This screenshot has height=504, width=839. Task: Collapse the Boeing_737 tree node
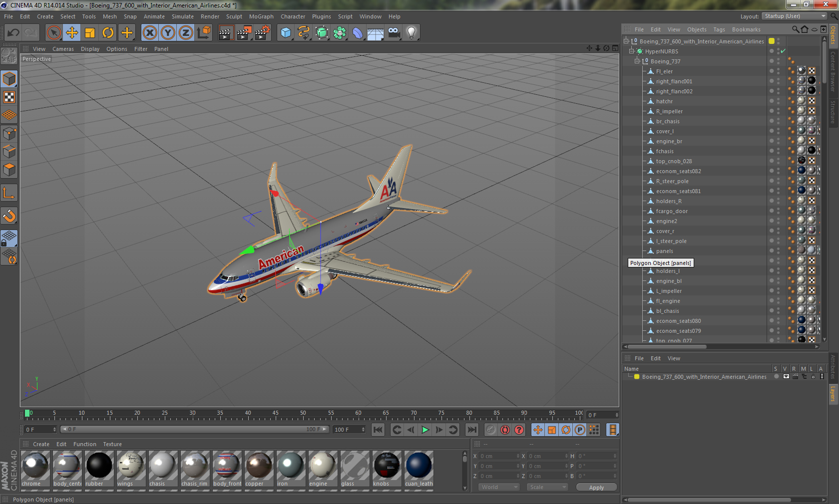(x=637, y=61)
